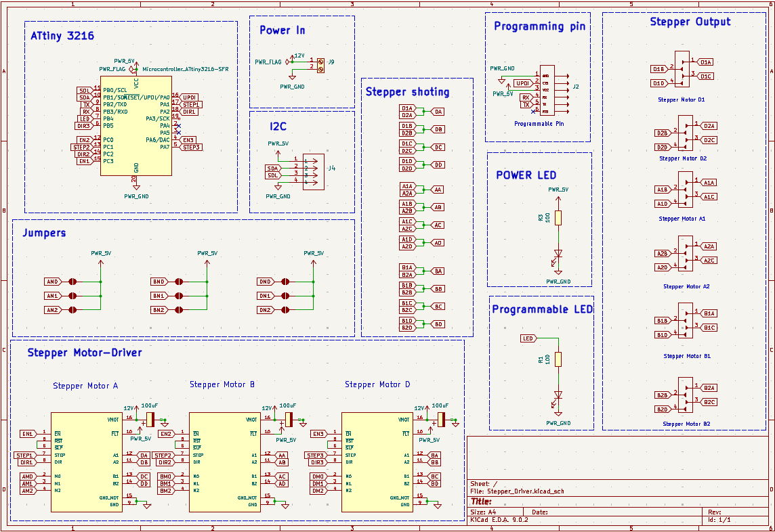Click the 'STEP3' label next to PA7
775x532 pixels.
pos(191,147)
